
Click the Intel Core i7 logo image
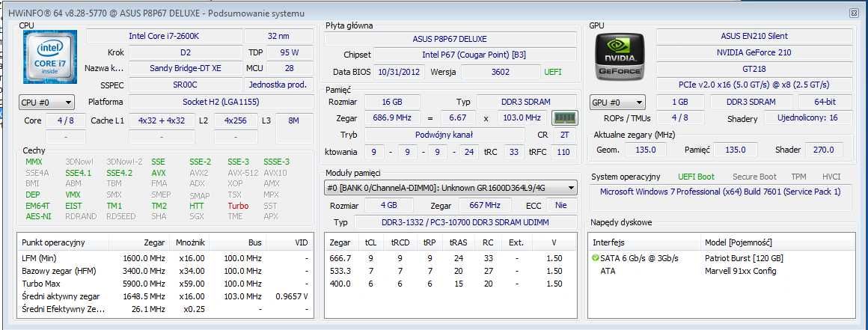coord(50,57)
